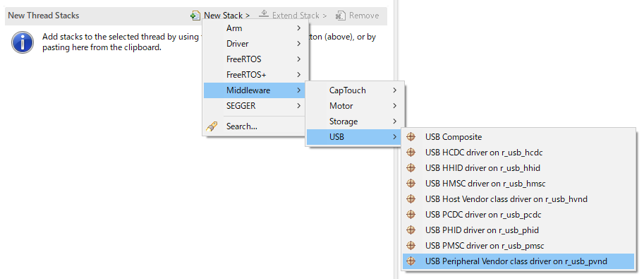Click the icon beside USB Composite
The height and width of the screenshot is (279, 644).
411,137
